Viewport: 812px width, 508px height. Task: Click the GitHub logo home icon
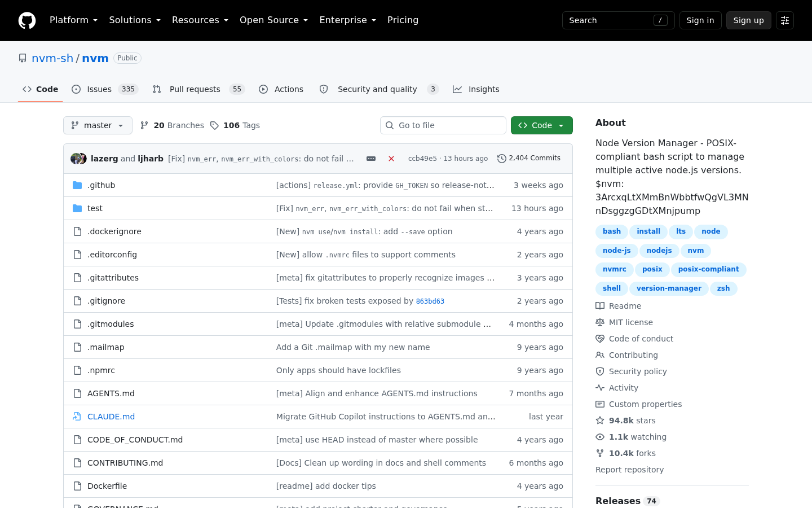pos(27,20)
